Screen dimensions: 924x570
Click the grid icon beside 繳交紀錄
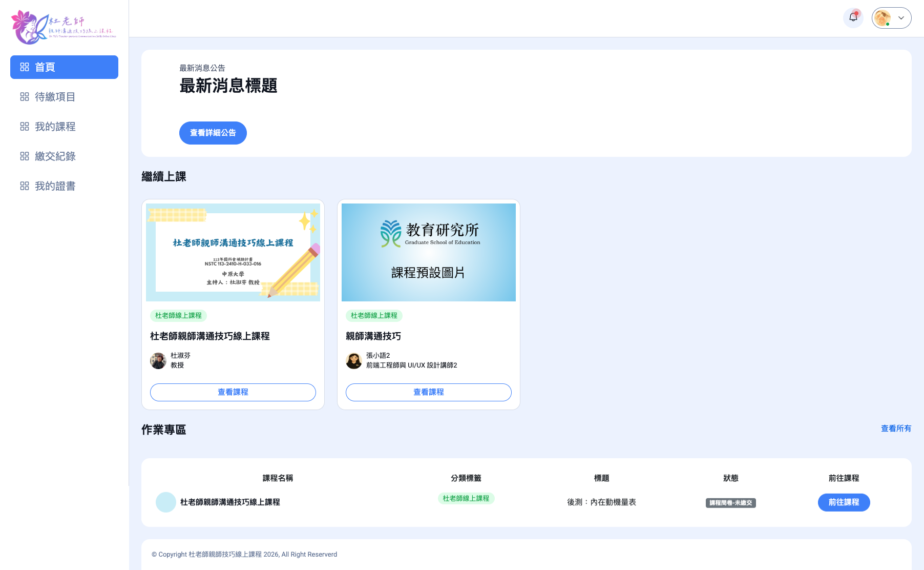coord(25,156)
